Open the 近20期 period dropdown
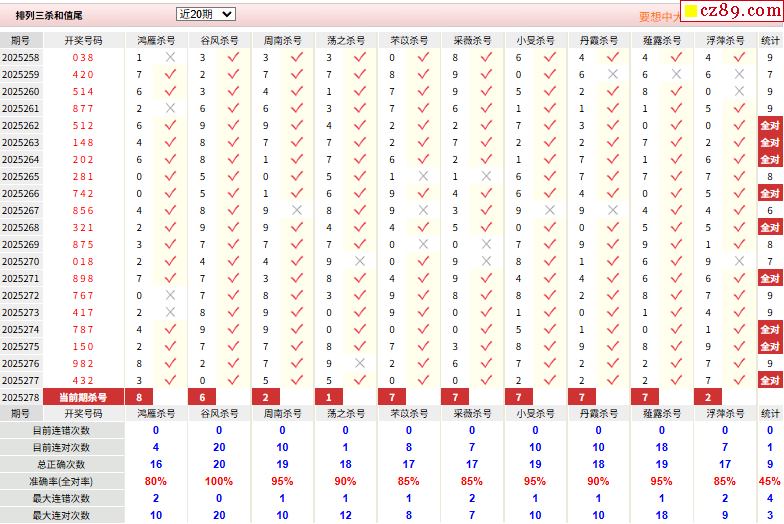Viewport: 784px width, 524px height. click(x=206, y=14)
